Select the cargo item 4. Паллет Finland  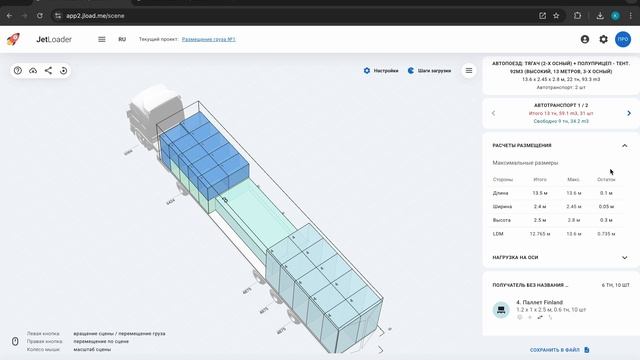pos(539,302)
